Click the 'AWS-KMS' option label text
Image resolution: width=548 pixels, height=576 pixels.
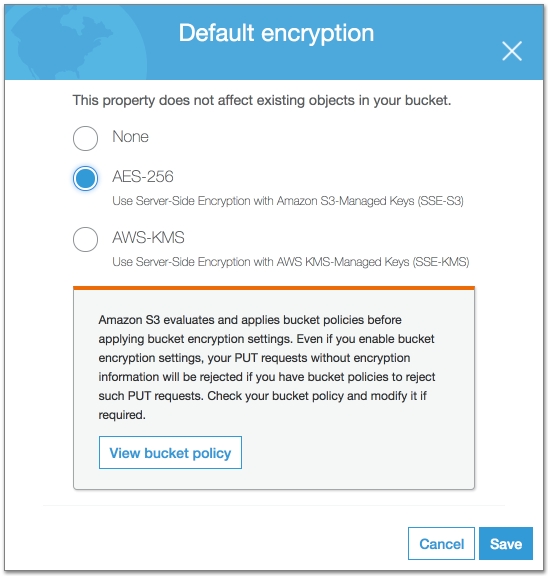point(148,237)
